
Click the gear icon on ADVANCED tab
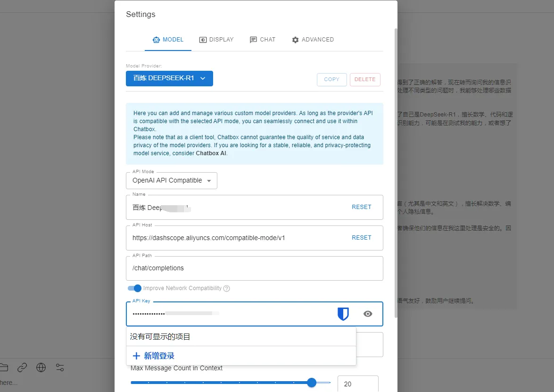[295, 40]
